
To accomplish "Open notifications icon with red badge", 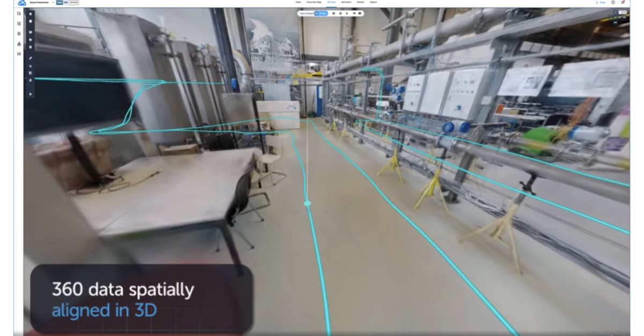I will [x=623, y=2].
